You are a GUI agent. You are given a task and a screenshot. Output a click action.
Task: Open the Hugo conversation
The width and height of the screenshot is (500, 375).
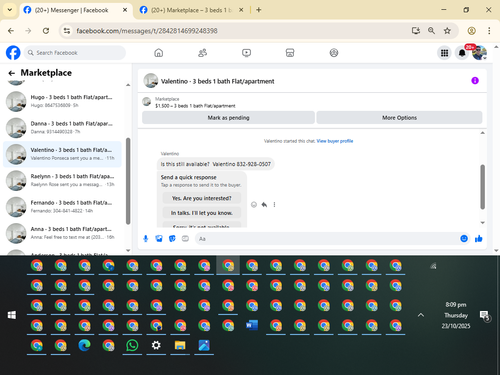pos(62,101)
